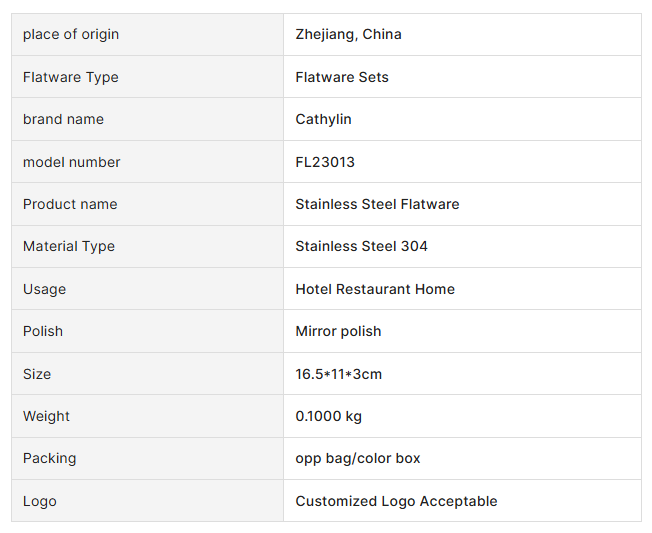Click the 'Mirror polish' value
The height and width of the screenshot is (533, 652).
[x=338, y=331]
